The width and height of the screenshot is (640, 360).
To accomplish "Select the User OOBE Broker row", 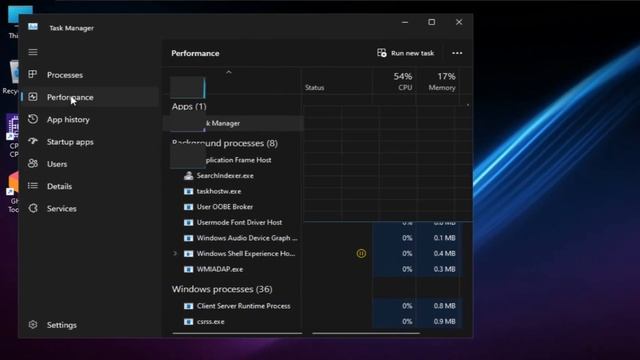I will click(233, 207).
